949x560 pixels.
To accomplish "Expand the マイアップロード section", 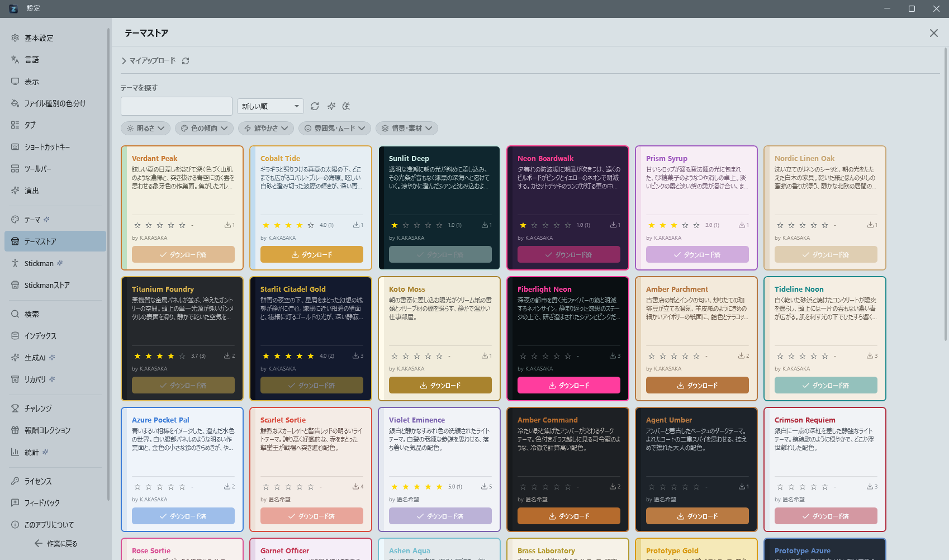I will click(149, 60).
